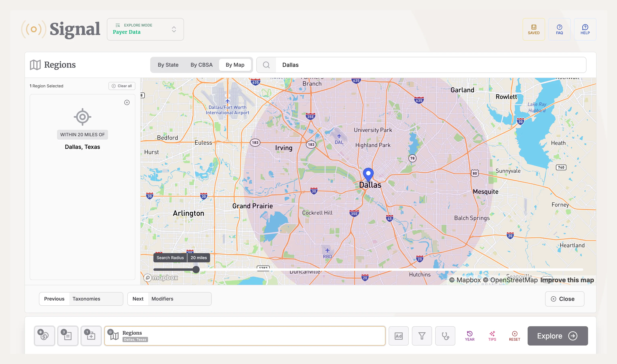This screenshot has height=364, width=617.
Task: Open the SAVED panel
Action: coord(534,29)
